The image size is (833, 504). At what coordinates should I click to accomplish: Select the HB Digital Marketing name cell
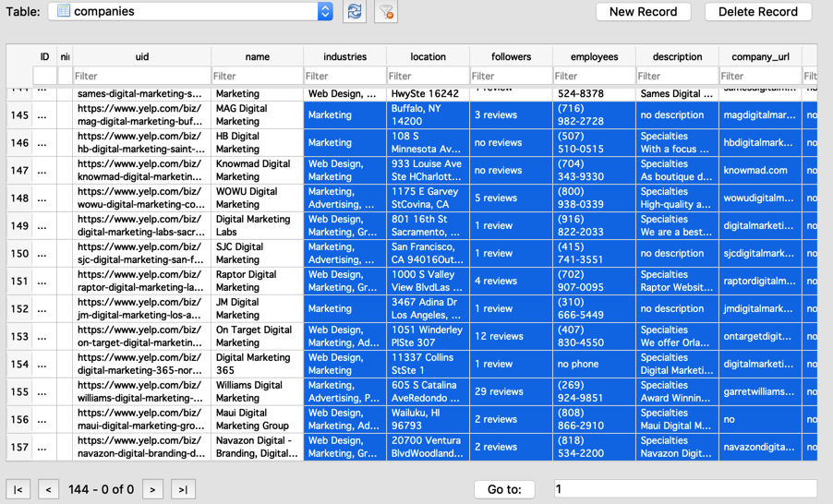[x=257, y=142]
